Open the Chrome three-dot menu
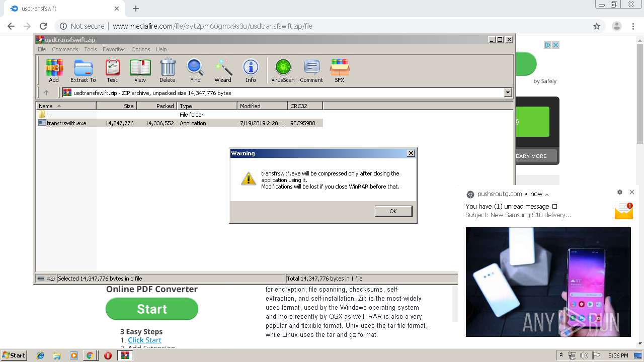This screenshot has width=644, height=362. 632,26
